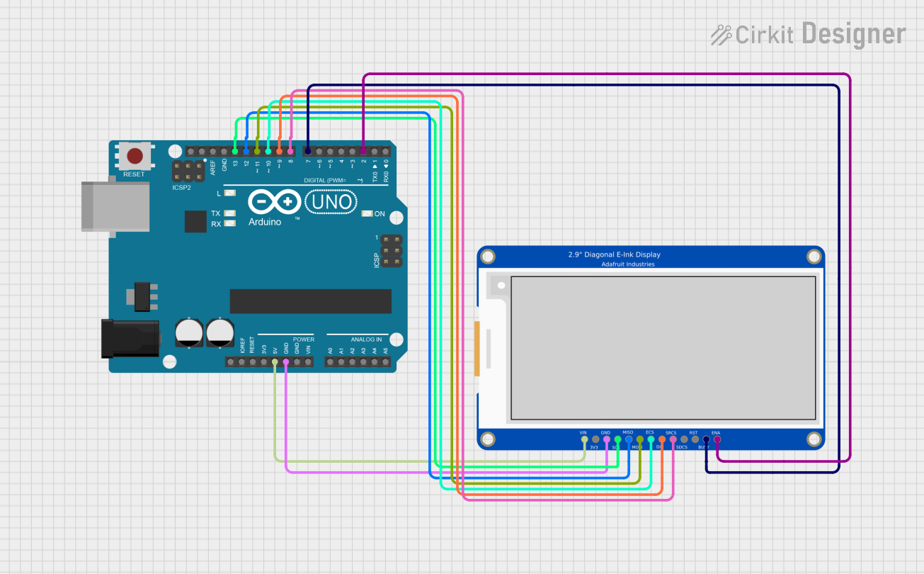
Task: Select the orange wire attached to pin 9
Action: 279,128
